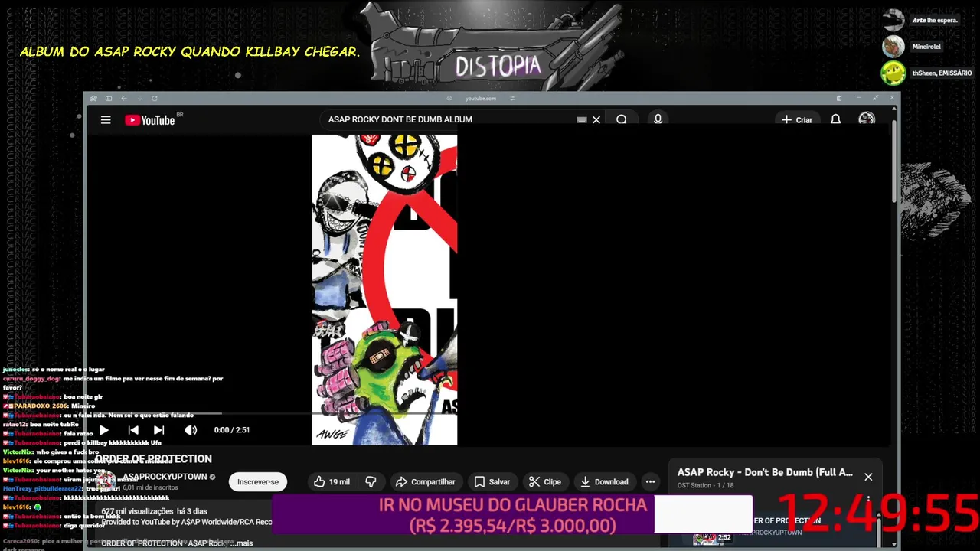Click the 0:00 / 2:51 time display
The height and width of the screenshot is (551, 980).
click(232, 430)
